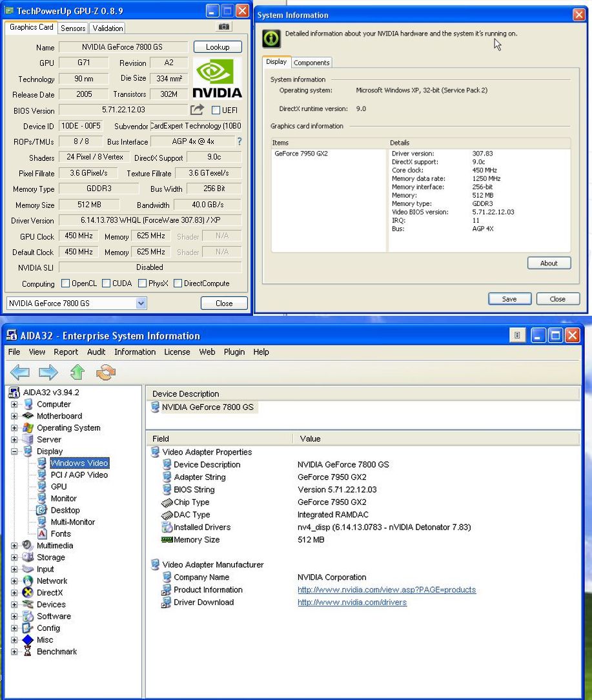Switch to the Sensors tab in GPU-Z
This screenshot has height=700, width=592.
(x=73, y=28)
